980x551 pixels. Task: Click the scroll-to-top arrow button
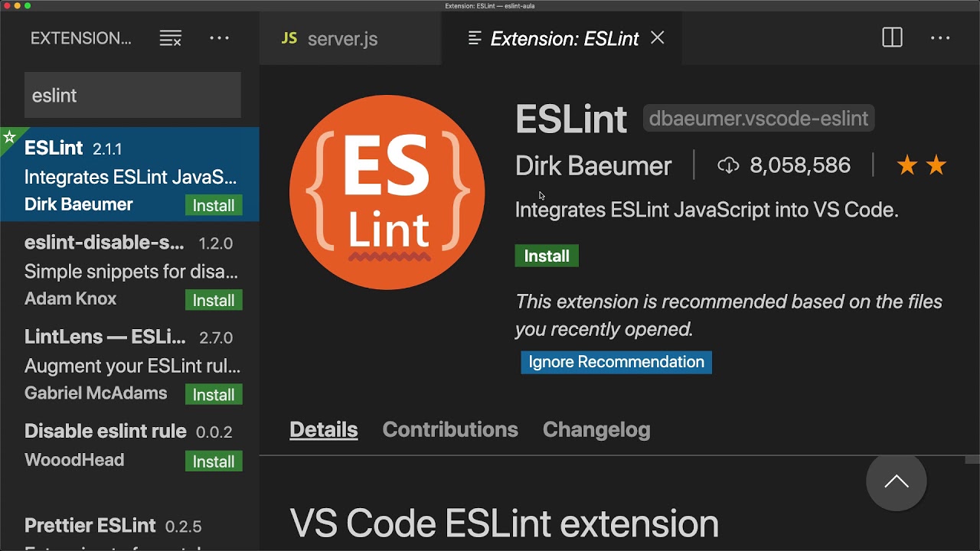(897, 481)
